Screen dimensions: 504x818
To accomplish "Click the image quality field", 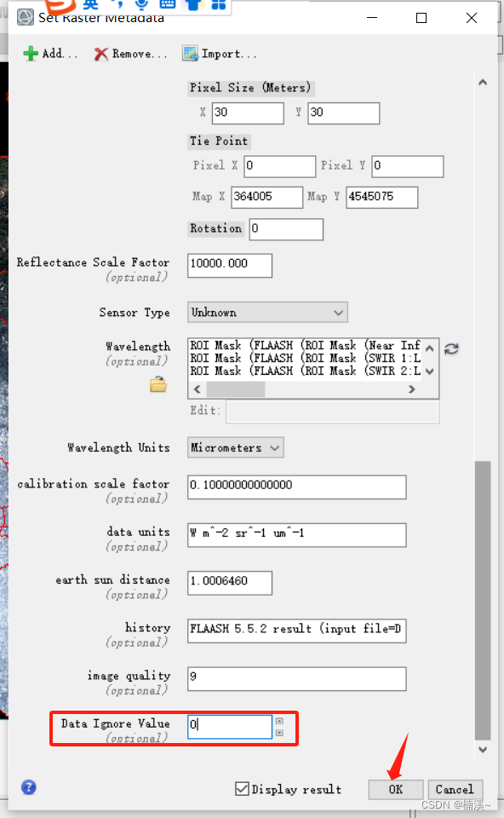I will (296, 679).
